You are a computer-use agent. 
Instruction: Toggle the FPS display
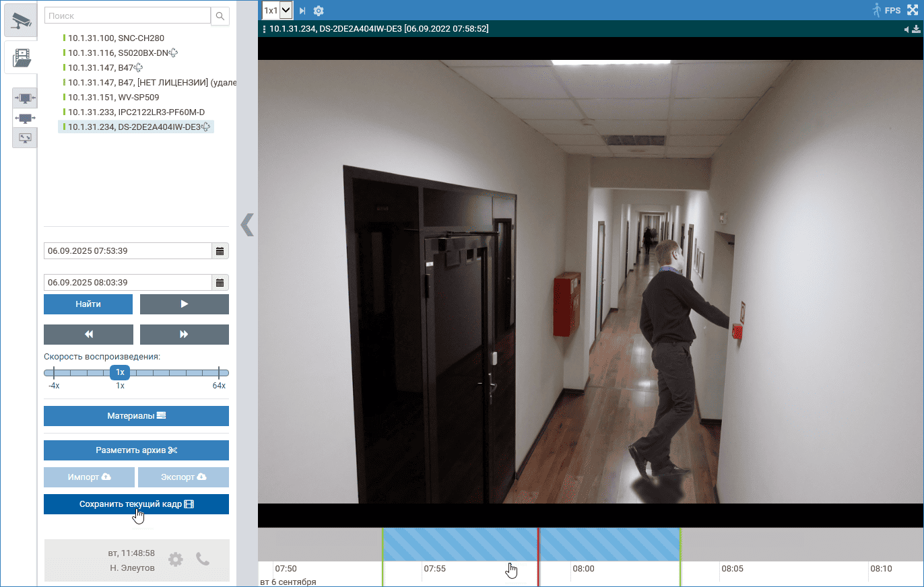coord(892,11)
